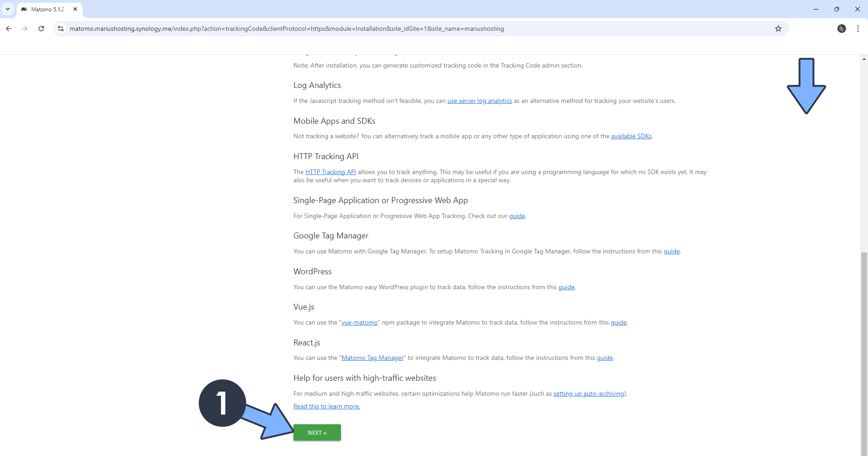Click the 'Google Tag Manager' heading
Screen dimensions: 868x456
[x=331, y=236]
